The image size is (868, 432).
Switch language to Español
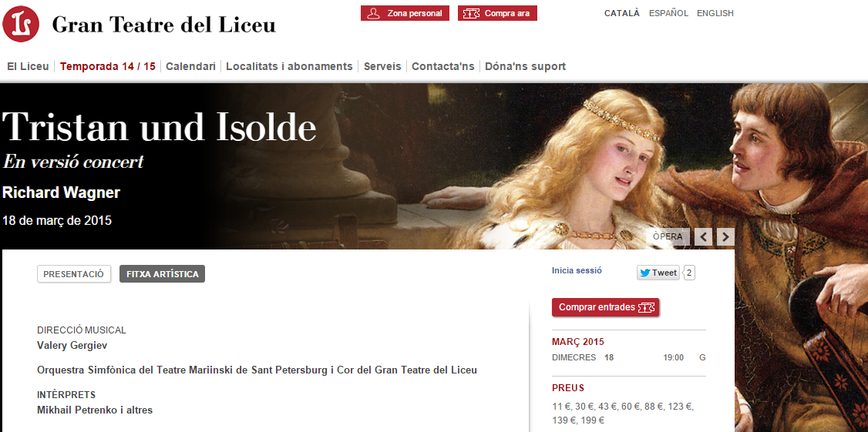[x=668, y=13]
